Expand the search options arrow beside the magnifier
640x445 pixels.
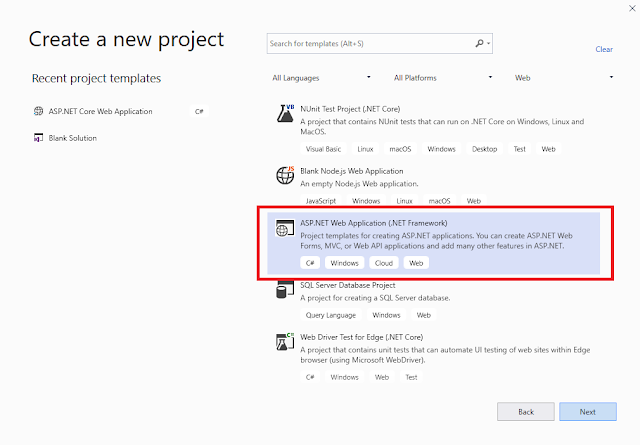point(489,43)
